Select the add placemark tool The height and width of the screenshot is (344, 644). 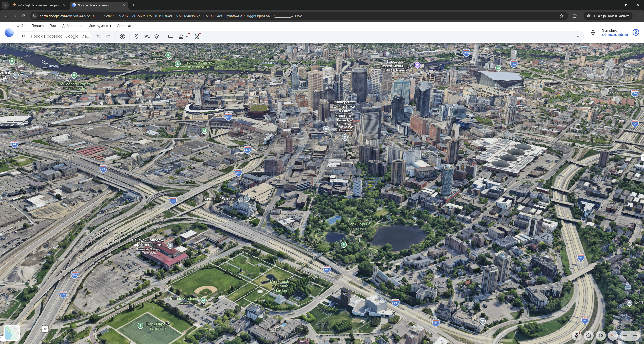click(x=137, y=36)
